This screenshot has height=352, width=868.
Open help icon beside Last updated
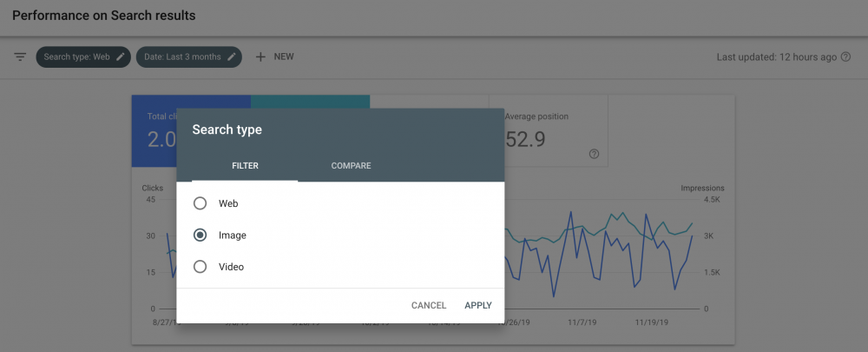click(846, 57)
